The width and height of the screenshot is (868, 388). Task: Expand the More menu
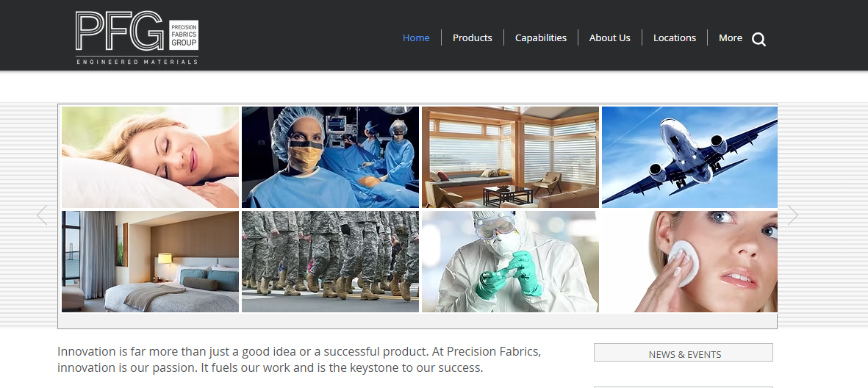(x=730, y=37)
